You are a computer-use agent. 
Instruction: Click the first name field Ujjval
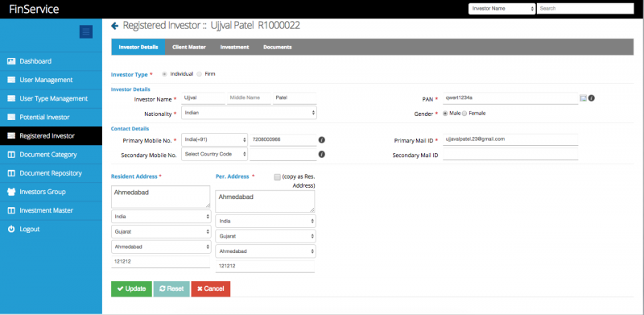[203, 98]
